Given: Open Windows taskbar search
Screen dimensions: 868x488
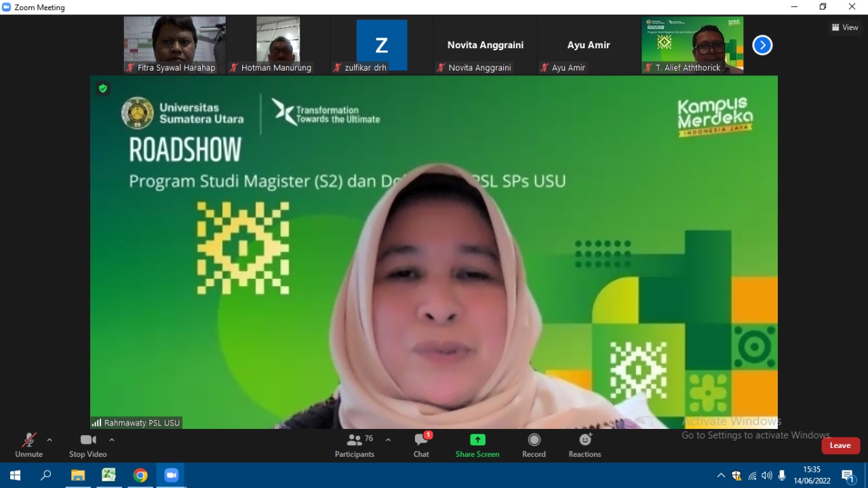Looking at the screenshot, I should click(46, 475).
